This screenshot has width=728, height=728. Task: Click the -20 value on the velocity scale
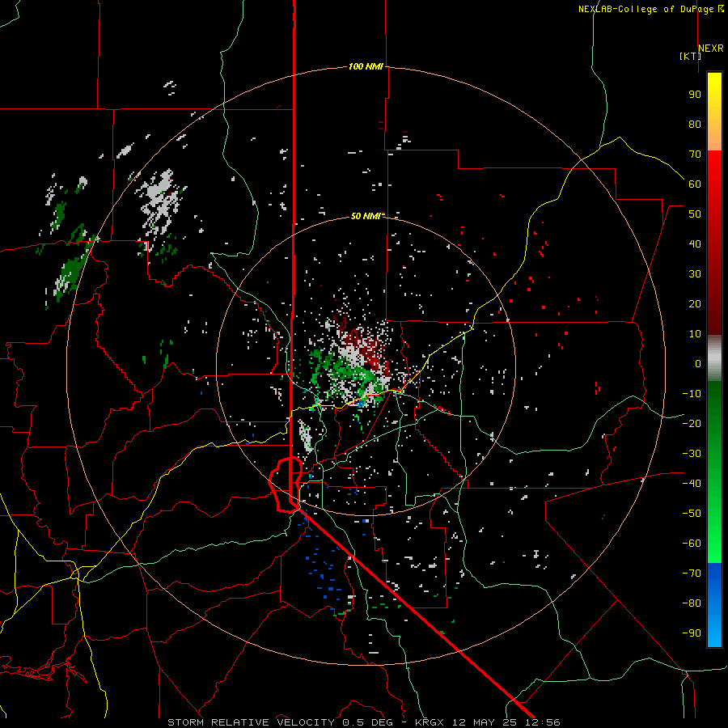pyautogui.click(x=692, y=423)
